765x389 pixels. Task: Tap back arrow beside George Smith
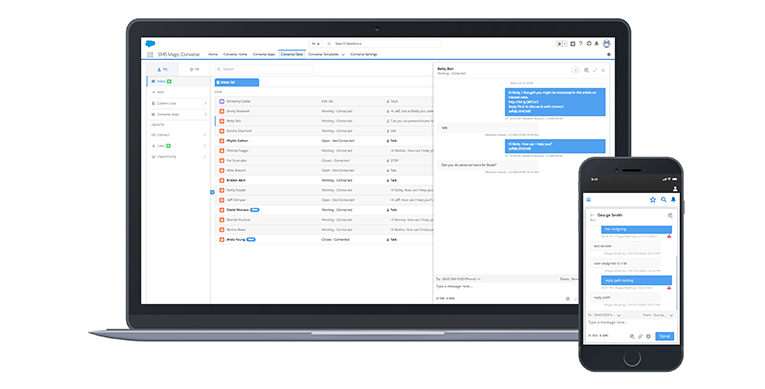[x=592, y=215]
